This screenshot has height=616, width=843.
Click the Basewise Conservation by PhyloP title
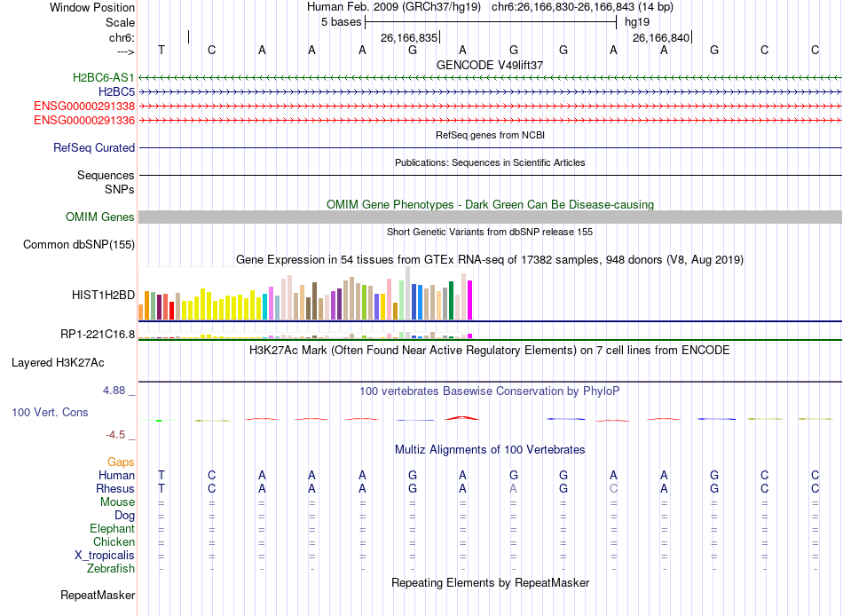pos(490,391)
